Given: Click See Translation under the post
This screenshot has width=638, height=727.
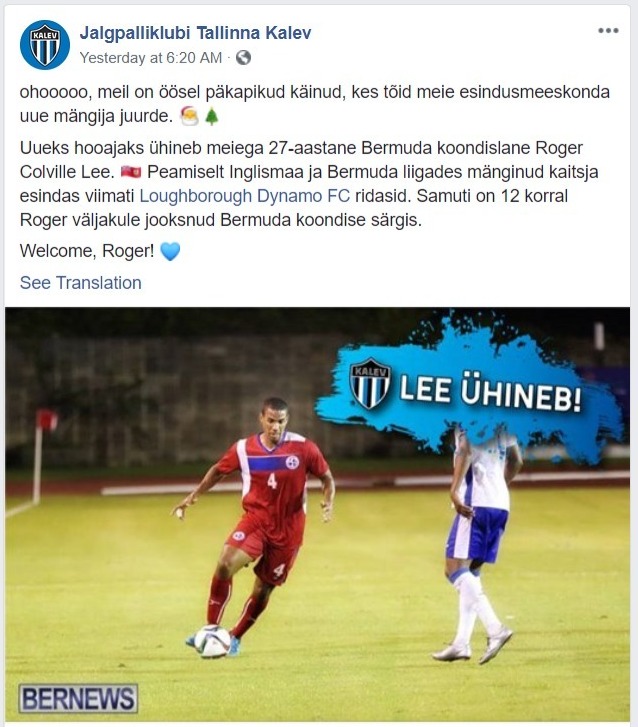Looking at the screenshot, I should pyautogui.click(x=81, y=283).
